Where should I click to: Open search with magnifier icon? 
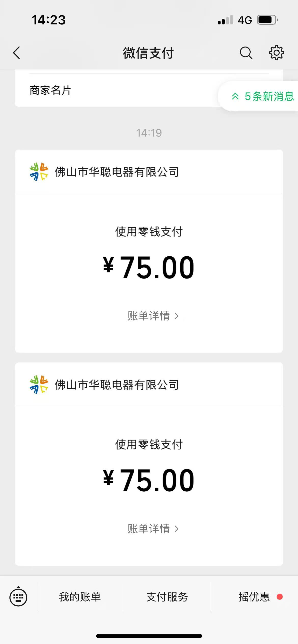click(246, 53)
